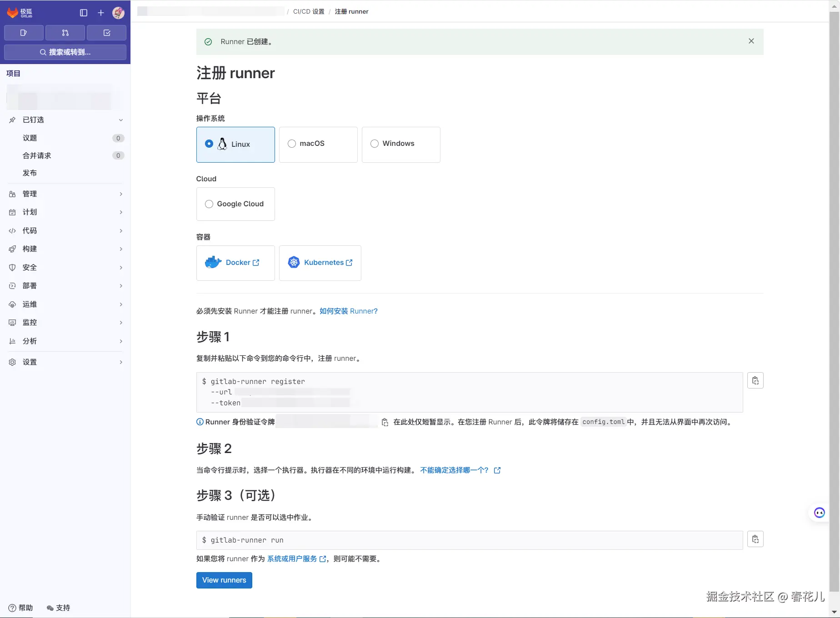Copy the gitlab-runner run command
Image resolution: width=840 pixels, height=618 pixels.
755,539
